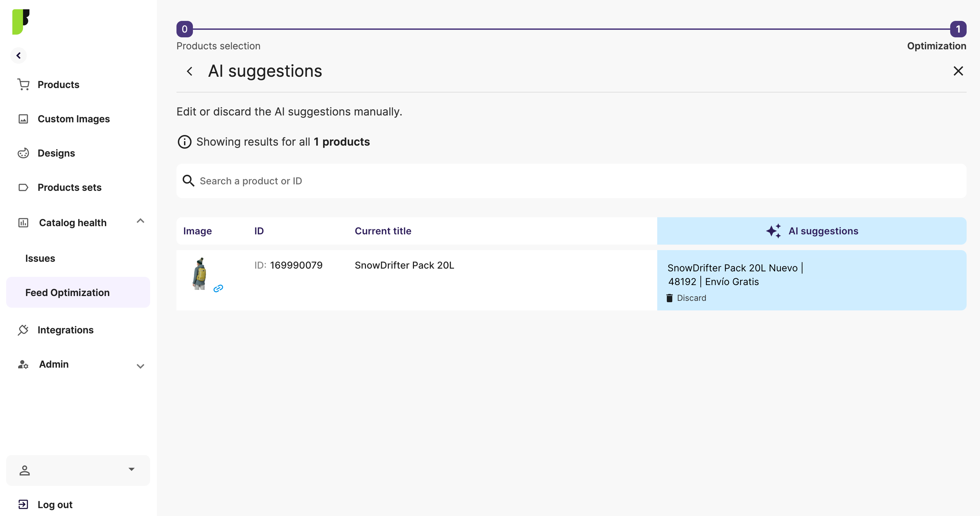Click the collapse sidebar chevron button
This screenshot has height=516, width=980.
pyautogui.click(x=18, y=56)
